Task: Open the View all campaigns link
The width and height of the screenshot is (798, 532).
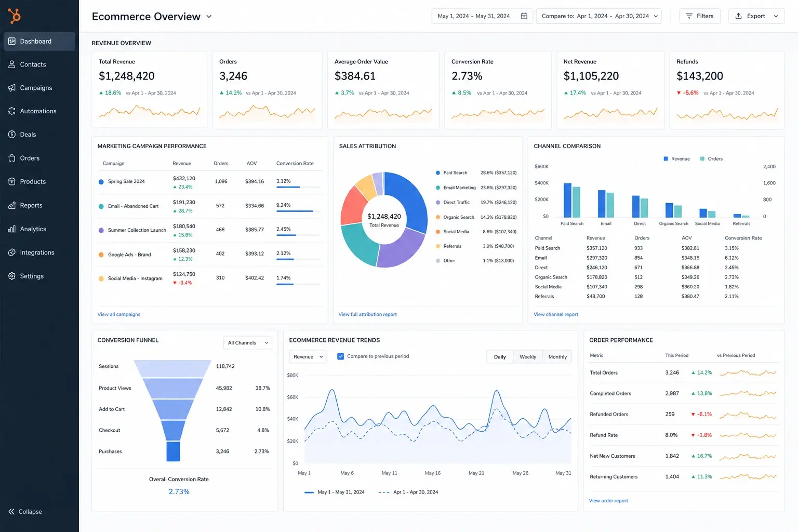Action: (x=119, y=314)
